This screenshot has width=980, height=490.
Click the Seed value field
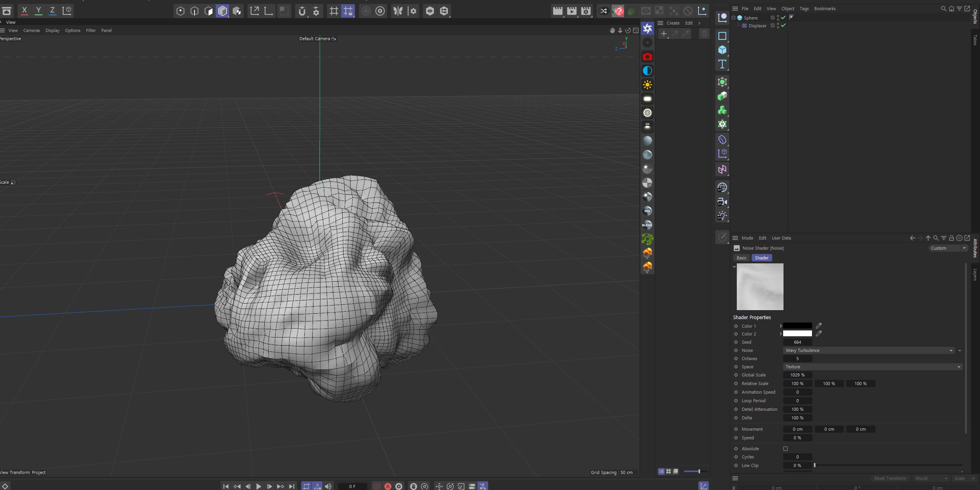point(798,342)
